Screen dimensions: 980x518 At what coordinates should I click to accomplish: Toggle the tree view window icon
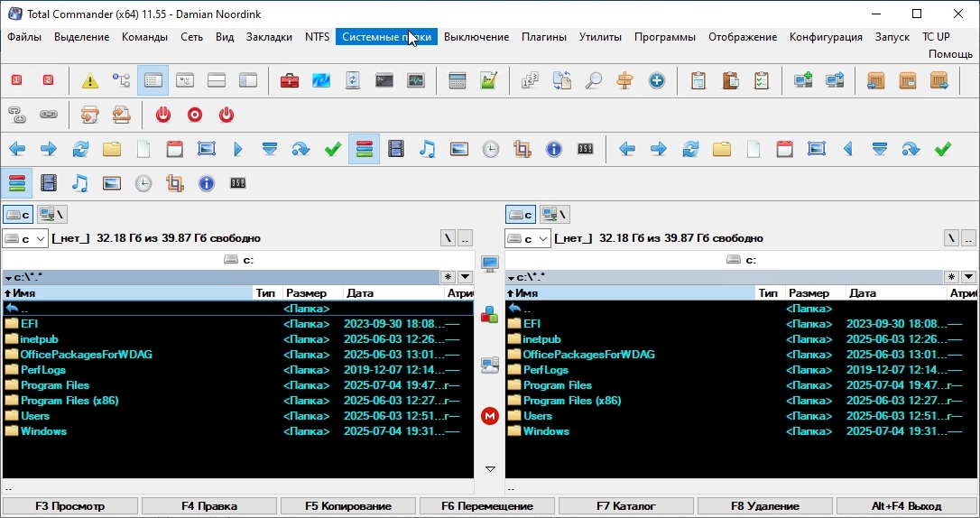pos(184,80)
